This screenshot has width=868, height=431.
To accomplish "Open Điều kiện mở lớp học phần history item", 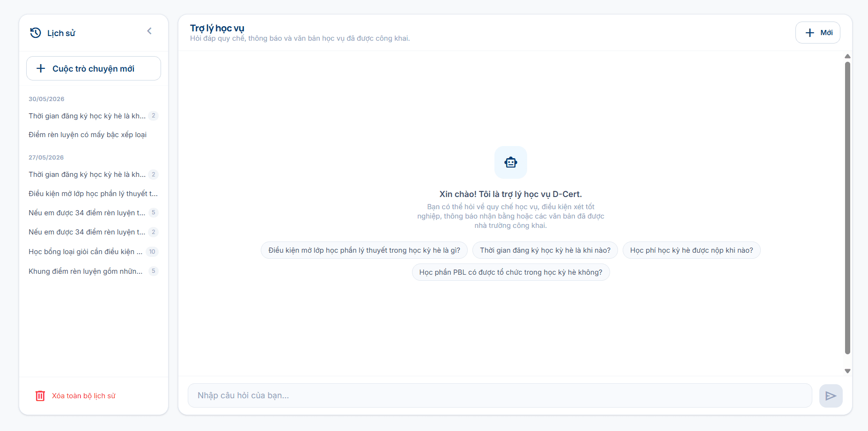I will pos(93,194).
